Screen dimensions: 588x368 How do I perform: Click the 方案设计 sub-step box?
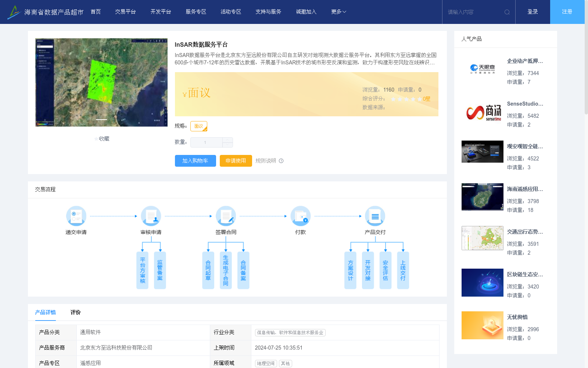[350, 270]
